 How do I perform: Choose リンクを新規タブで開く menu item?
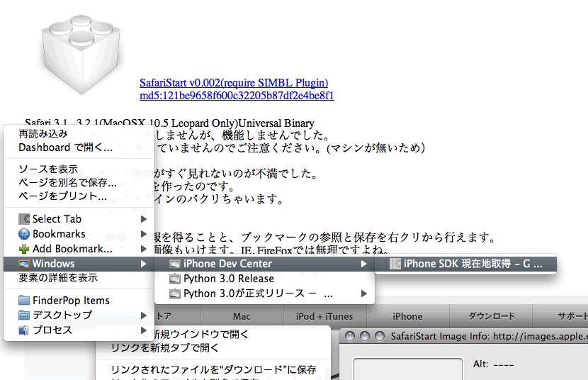pos(165,347)
